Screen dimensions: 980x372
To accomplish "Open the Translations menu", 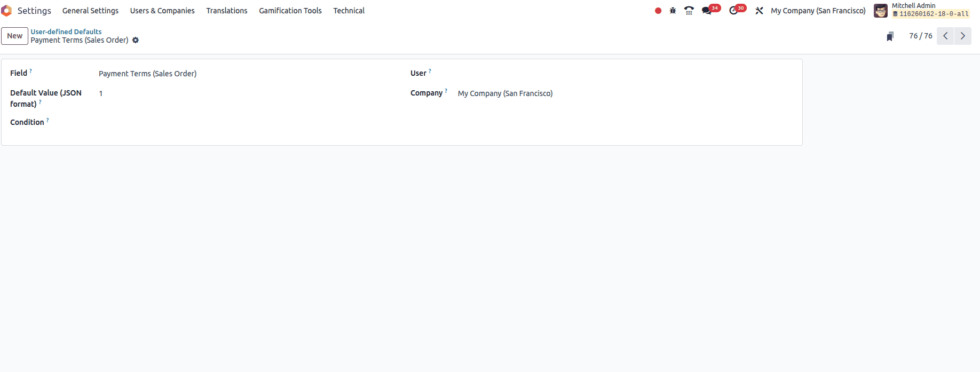I will [227, 11].
